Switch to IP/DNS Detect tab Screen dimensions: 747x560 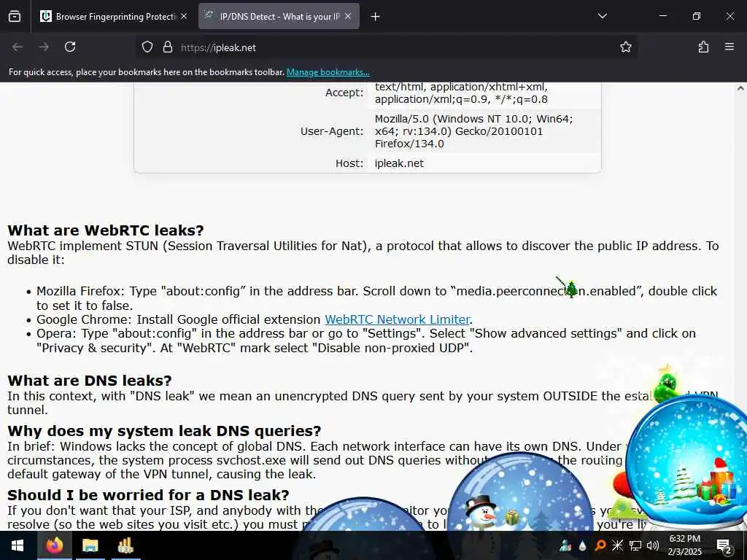[279, 17]
